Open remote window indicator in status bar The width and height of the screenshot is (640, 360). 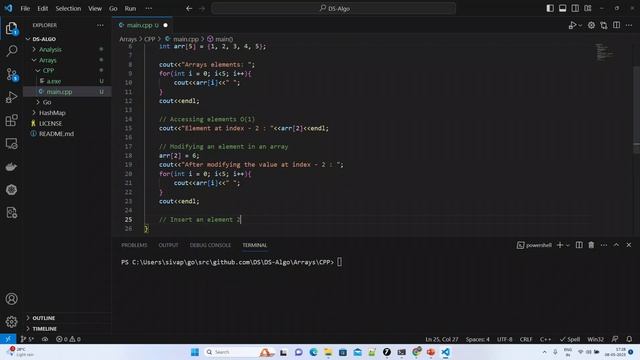8,339
